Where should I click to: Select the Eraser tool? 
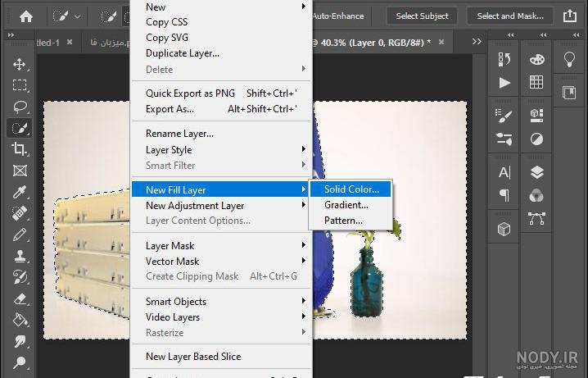click(x=20, y=299)
